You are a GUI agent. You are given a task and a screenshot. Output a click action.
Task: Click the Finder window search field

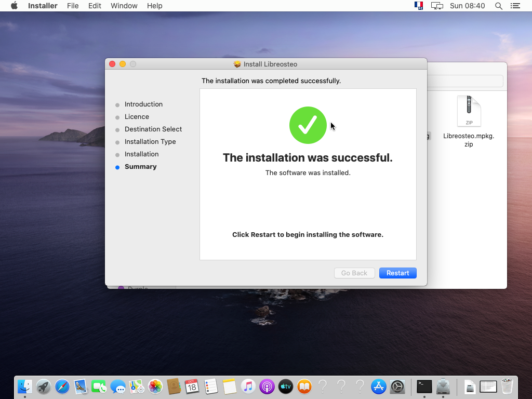tap(465, 81)
